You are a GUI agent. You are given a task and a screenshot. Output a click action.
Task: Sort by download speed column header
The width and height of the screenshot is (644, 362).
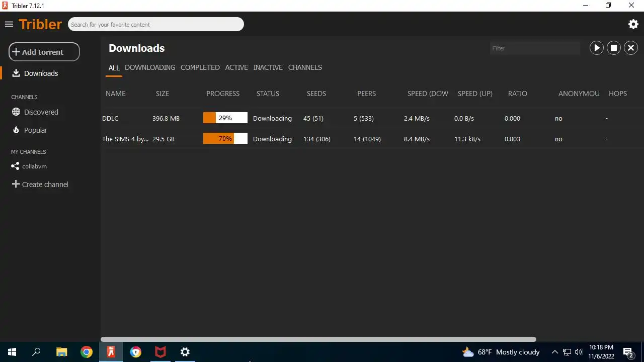[x=428, y=94]
